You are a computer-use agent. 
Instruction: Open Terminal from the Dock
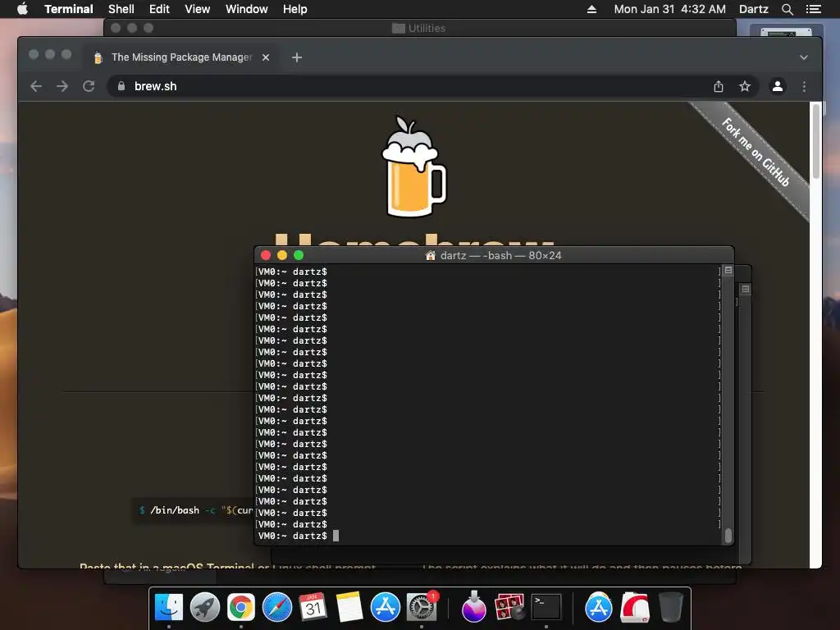pos(546,608)
